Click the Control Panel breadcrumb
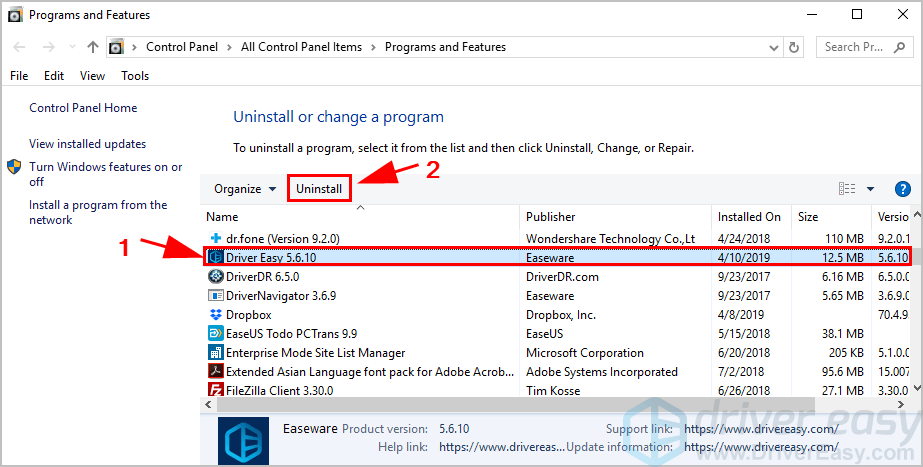Viewport: 923px width, 467px height. 182,47
